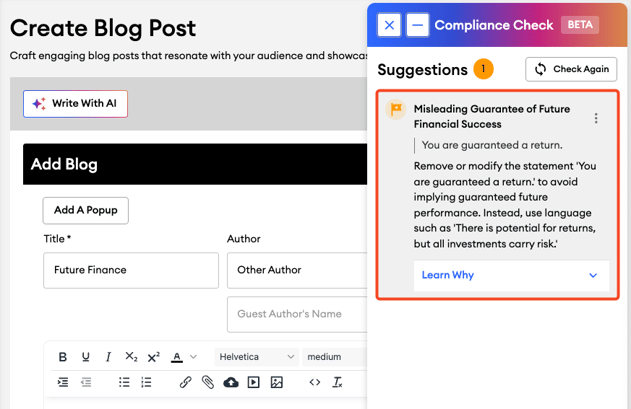The height and width of the screenshot is (409, 631).
Task: Expand the Learn Why section
Action: [x=511, y=275]
